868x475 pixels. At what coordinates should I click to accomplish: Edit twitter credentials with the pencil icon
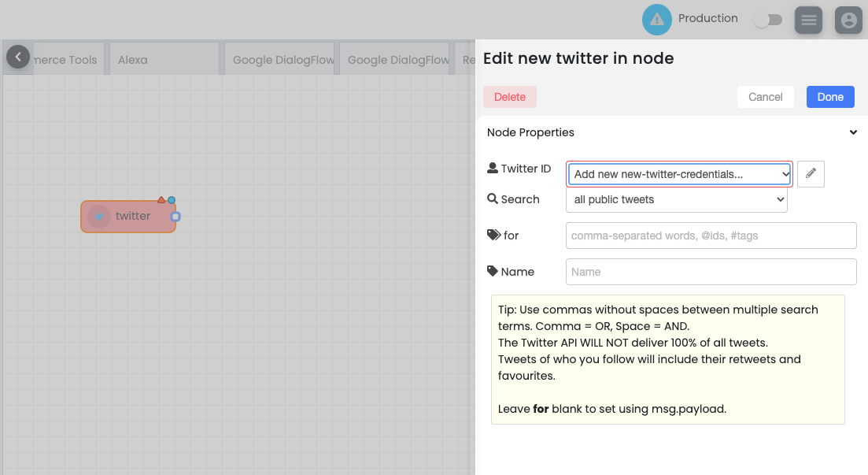pos(811,174)
